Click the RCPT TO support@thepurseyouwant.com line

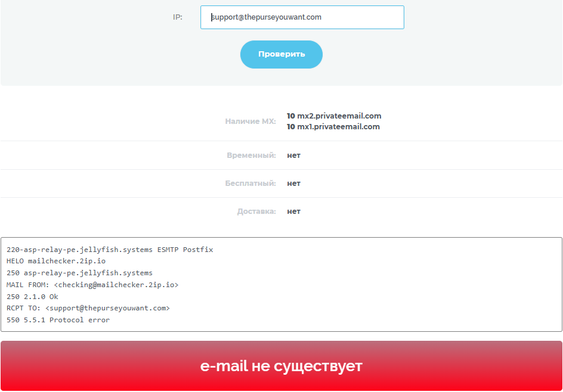88,308
